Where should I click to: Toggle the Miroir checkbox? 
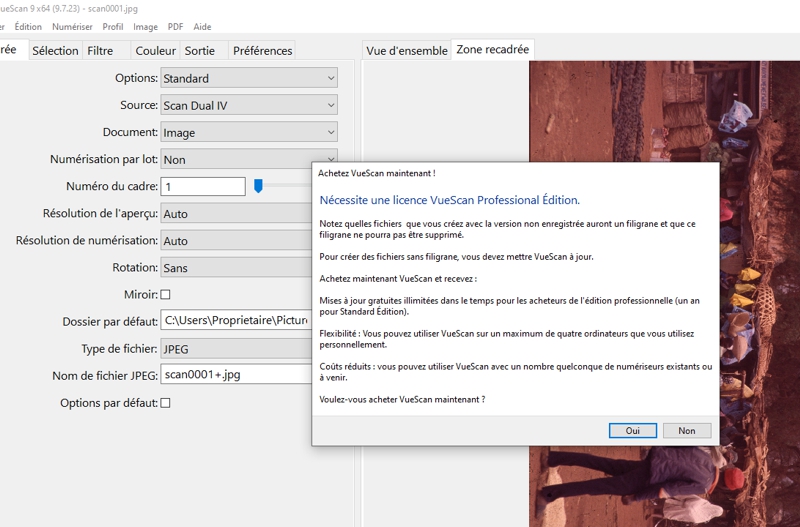165,294
